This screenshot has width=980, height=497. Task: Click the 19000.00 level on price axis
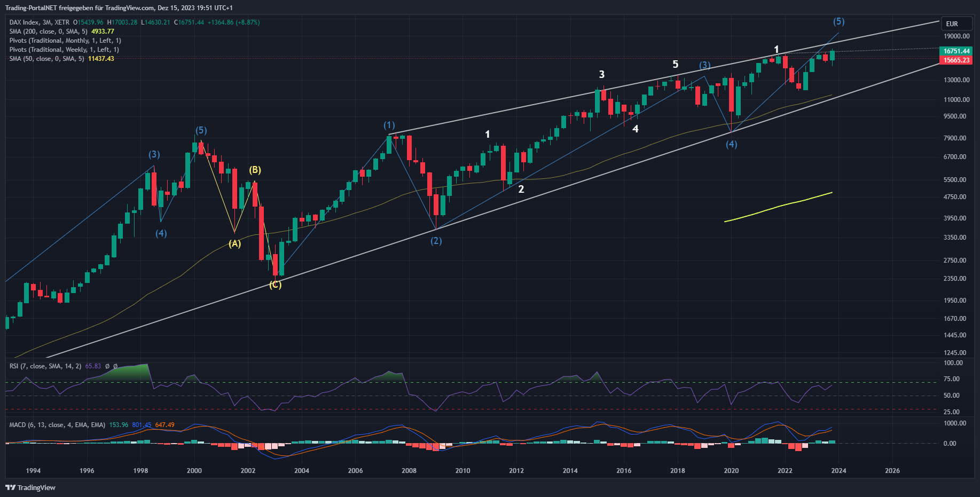click(956, 36)
